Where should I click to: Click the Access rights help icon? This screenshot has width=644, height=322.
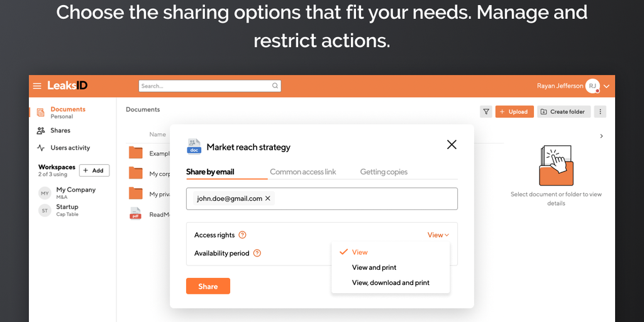243,235
